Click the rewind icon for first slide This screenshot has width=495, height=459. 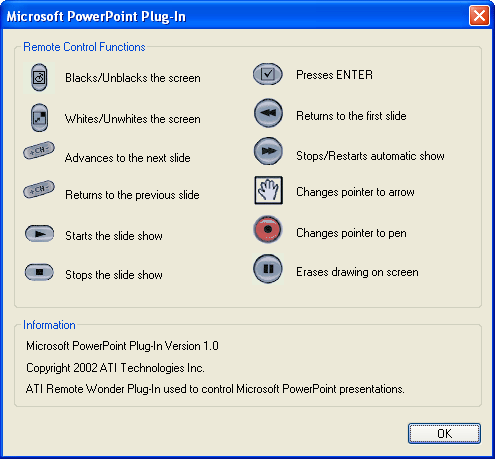click(x=268, y=113)
